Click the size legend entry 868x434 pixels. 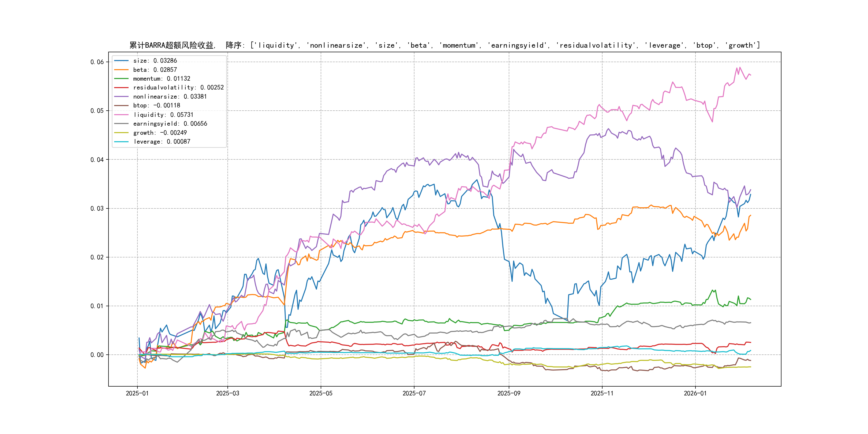[155, 61]
